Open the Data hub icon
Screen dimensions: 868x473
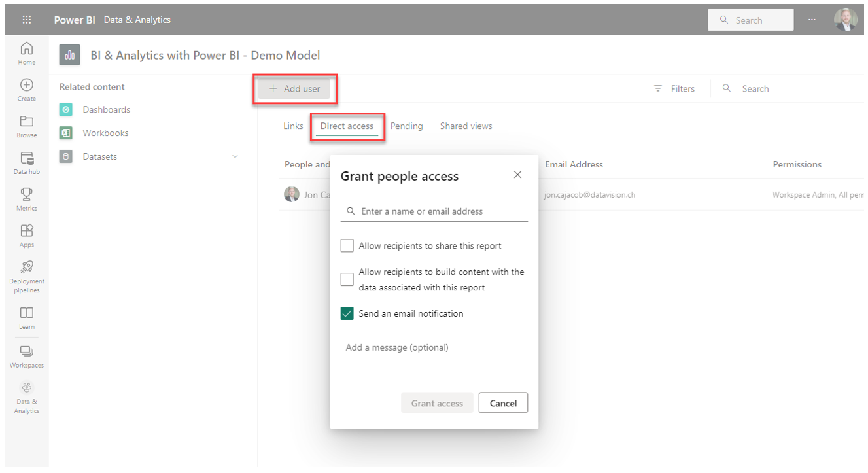pyautogui.click(x=27, y=159)
